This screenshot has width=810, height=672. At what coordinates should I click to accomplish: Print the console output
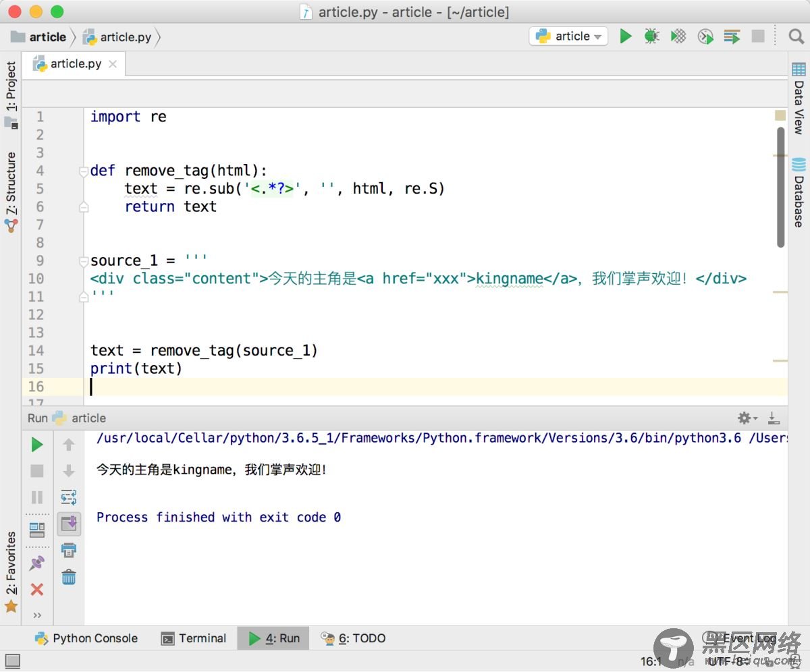click(69, 550)
